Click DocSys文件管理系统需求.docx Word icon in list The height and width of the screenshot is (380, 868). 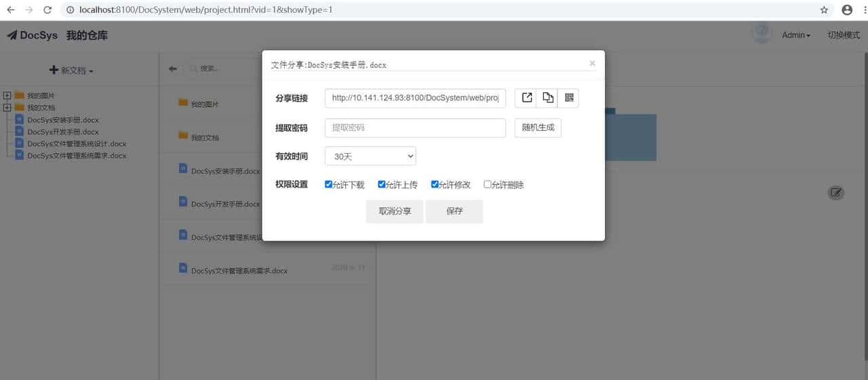coord(183,268)
